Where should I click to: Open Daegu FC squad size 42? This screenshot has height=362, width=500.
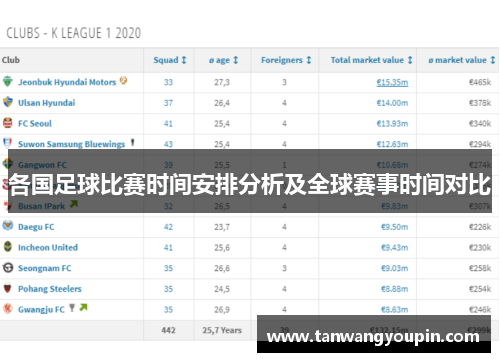click(168, 227)
